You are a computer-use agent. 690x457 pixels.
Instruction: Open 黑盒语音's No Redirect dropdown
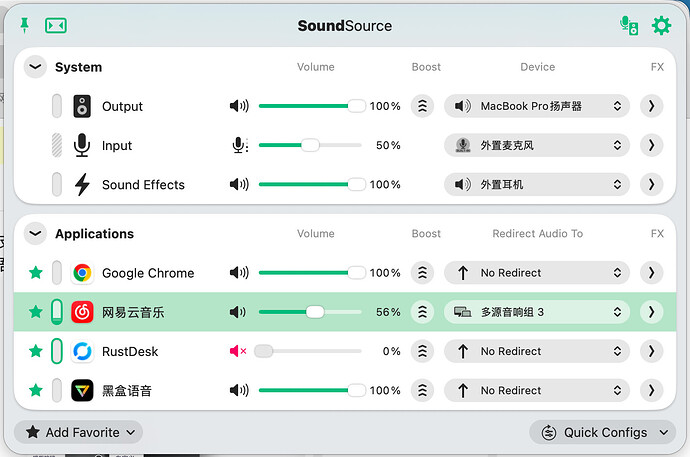coord(537,390)
